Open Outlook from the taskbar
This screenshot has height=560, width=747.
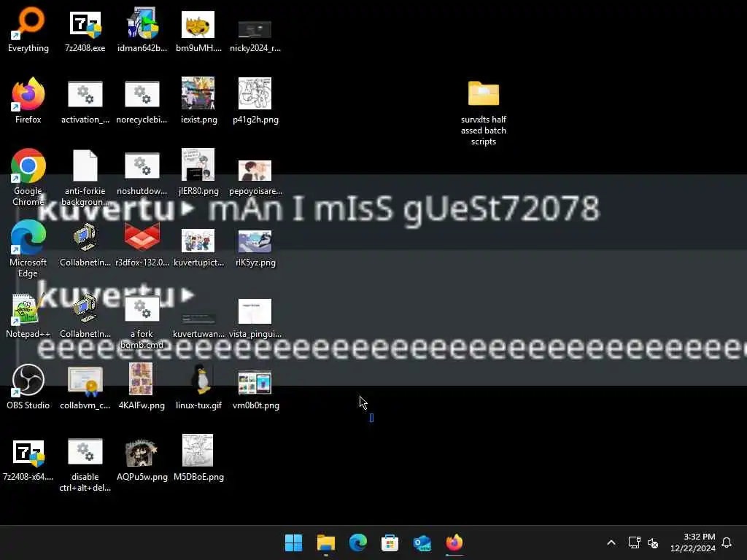point(422,542)
